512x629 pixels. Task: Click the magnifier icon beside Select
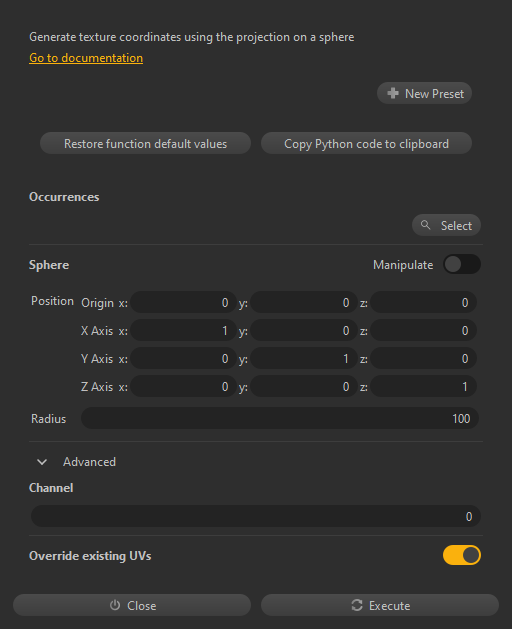coord(425,225)
